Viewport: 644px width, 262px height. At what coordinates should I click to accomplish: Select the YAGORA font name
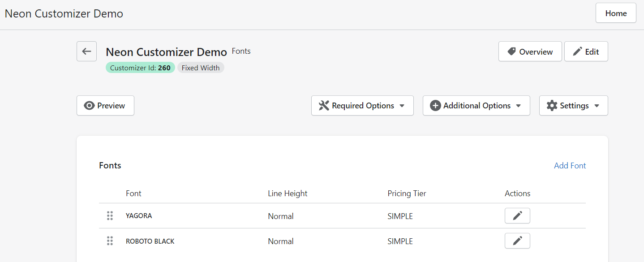click(x=139, y=216)
